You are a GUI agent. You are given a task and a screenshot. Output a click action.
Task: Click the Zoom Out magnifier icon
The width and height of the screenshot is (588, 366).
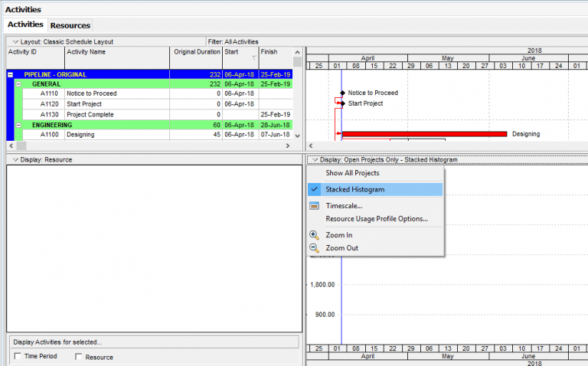(x=314, y=248)
